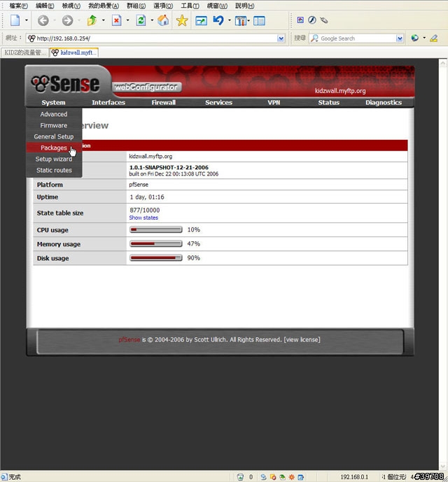
Task: Open the Firewall navigation menu
Action: (163, 102)
